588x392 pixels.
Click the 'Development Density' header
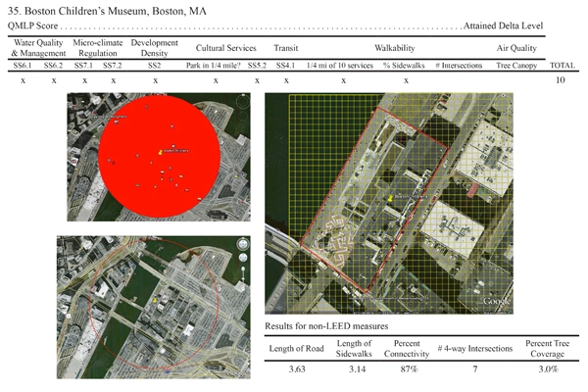pos(154,48)
